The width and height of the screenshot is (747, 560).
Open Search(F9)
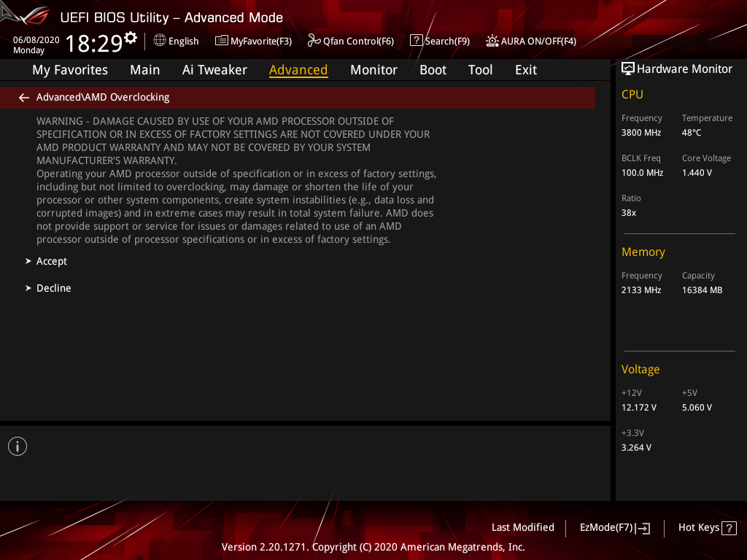[447, 42]
